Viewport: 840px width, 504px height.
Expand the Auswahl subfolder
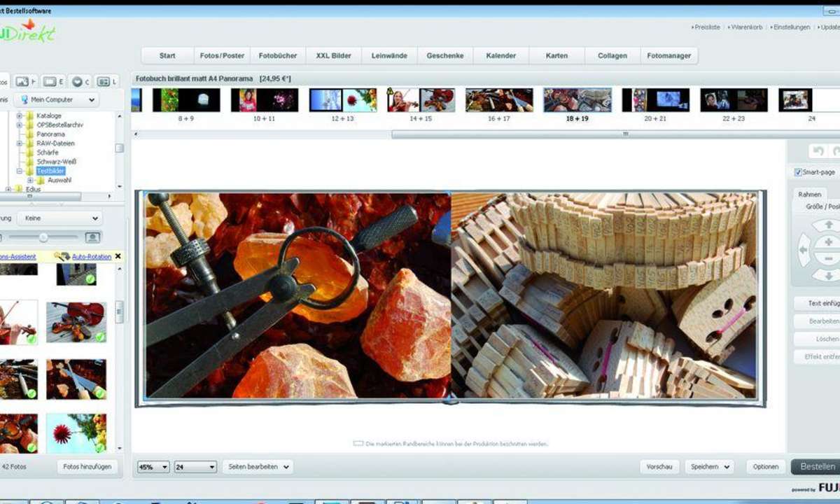click(30, 180)
